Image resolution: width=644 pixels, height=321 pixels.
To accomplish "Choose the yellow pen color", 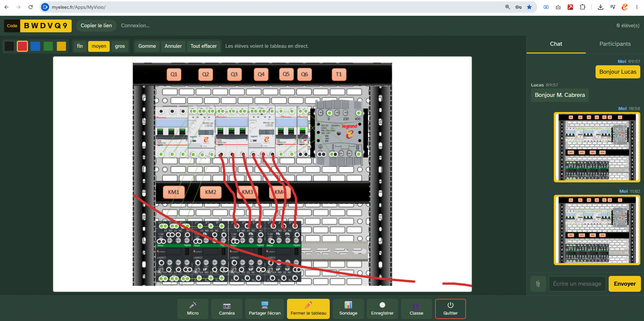I will pyautogui.click(x=61, y=46).
